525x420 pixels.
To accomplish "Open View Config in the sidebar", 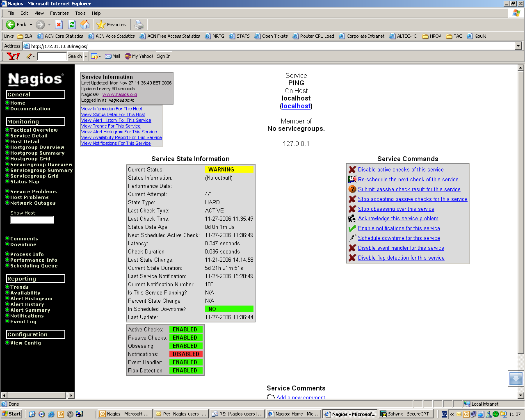I will 25,343.
